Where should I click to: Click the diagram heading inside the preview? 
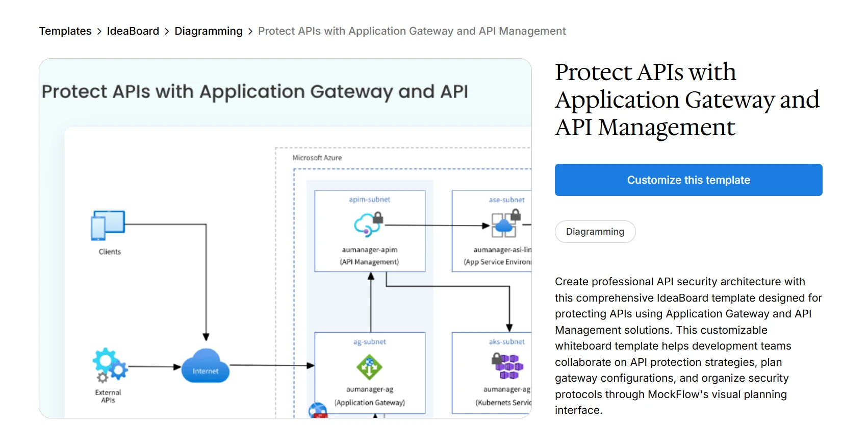coord(255,92)
